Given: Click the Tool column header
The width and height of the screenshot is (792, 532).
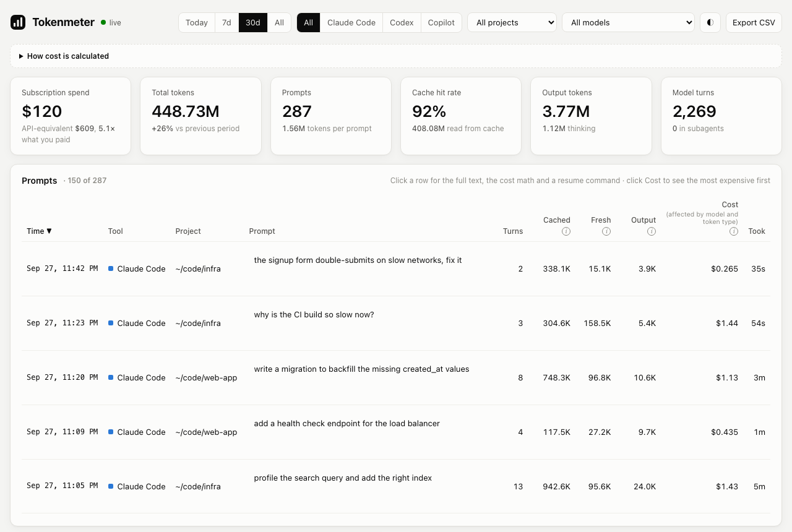Looking at the screenshot, I should click(116, 231).
